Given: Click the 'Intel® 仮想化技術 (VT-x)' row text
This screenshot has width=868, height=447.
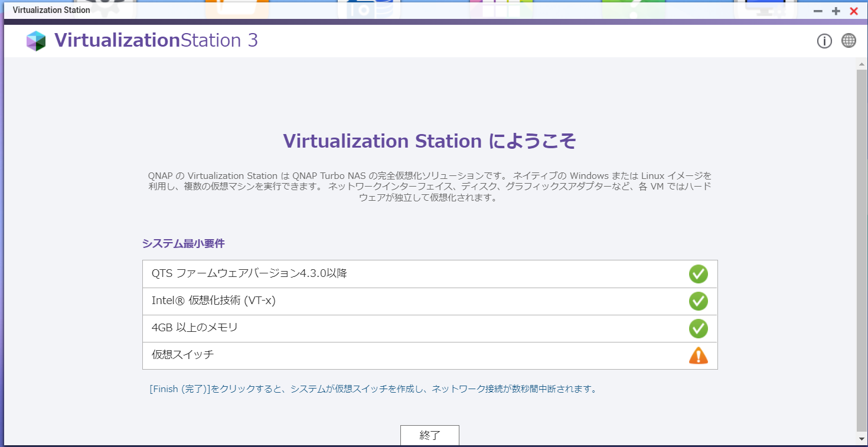Looking at the screenshot, I should click(214, 301).
